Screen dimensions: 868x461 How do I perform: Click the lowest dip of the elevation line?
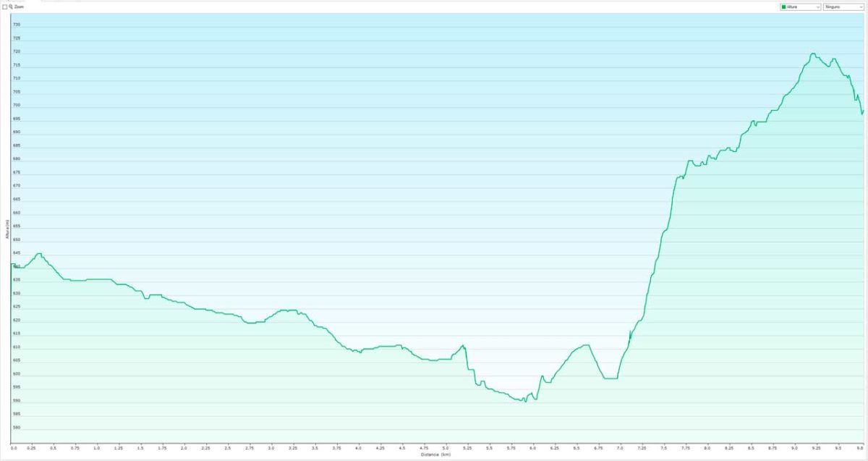click(524, 401)
